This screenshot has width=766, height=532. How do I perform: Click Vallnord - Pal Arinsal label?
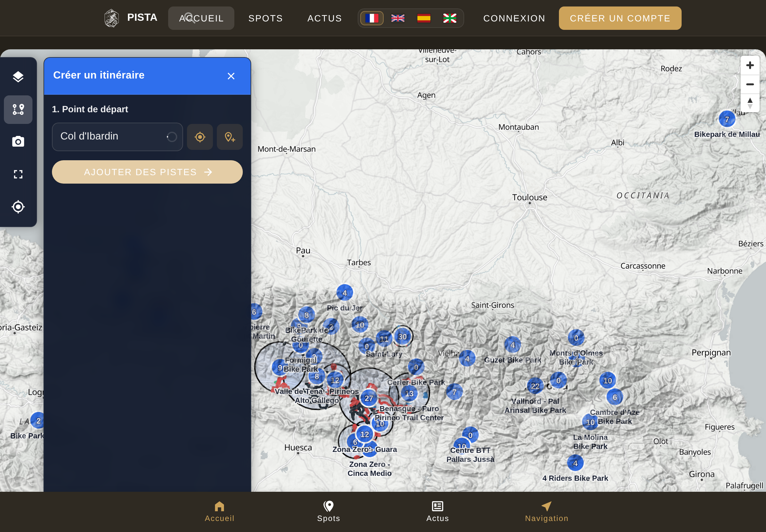(535, 406)
